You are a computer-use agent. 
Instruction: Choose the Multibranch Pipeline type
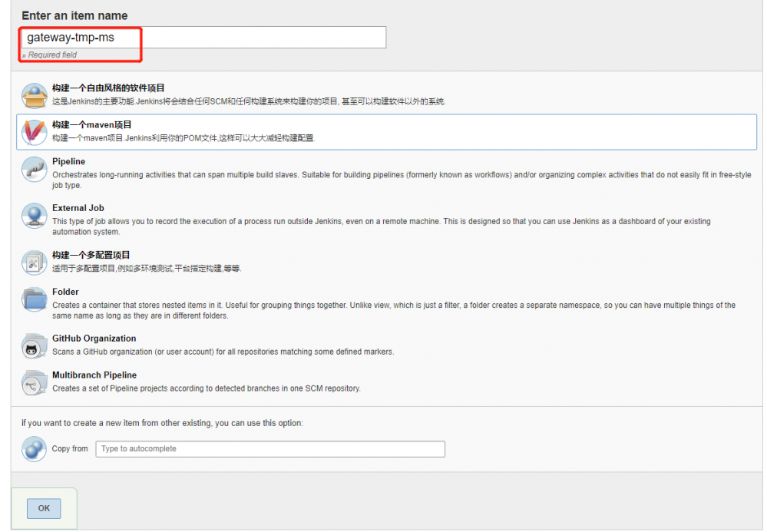[x=95, y=375]
